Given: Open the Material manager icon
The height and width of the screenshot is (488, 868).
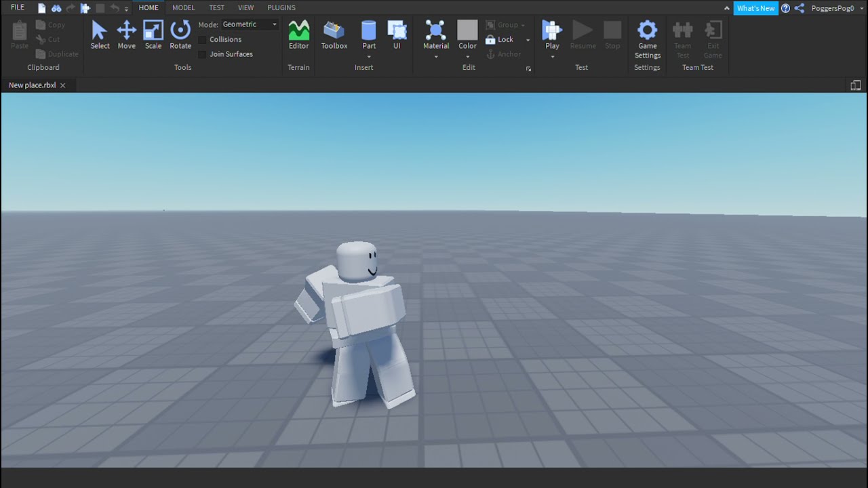Looking at the screenshot, I should click(x=435, y=30).
